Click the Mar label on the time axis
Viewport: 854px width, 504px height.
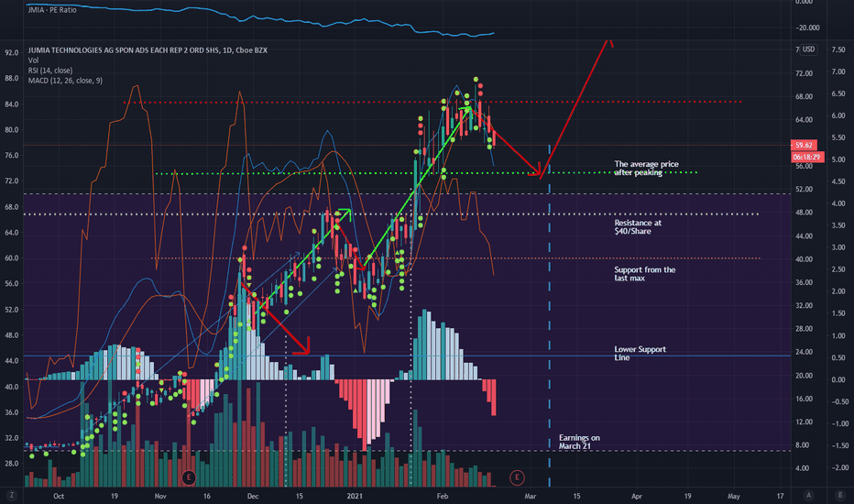530,497
